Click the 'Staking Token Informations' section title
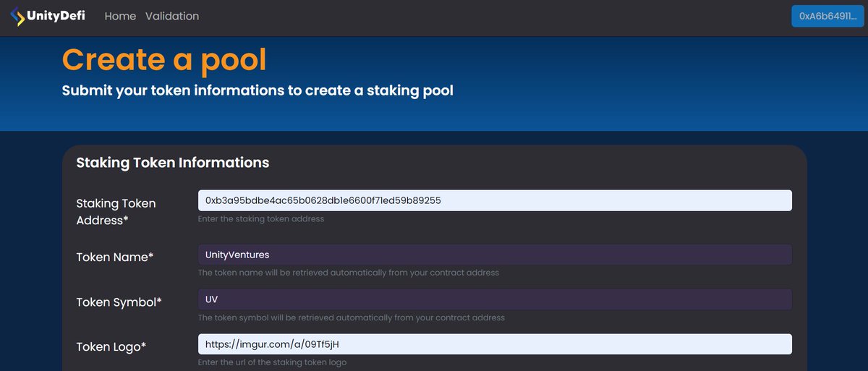The image size is (868, 371). coord(173,163)
